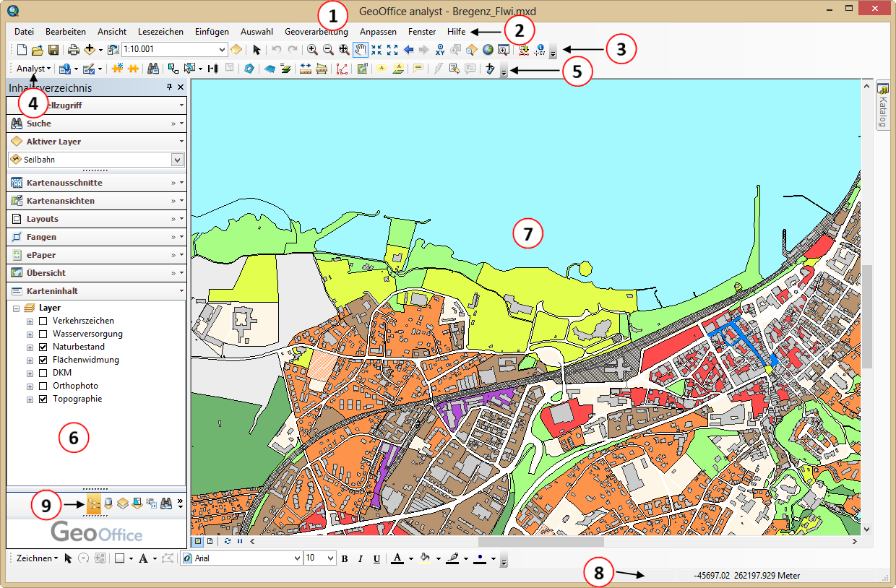Enable the Verkehrszeichen layer checkbox

(x=43, y=321)
